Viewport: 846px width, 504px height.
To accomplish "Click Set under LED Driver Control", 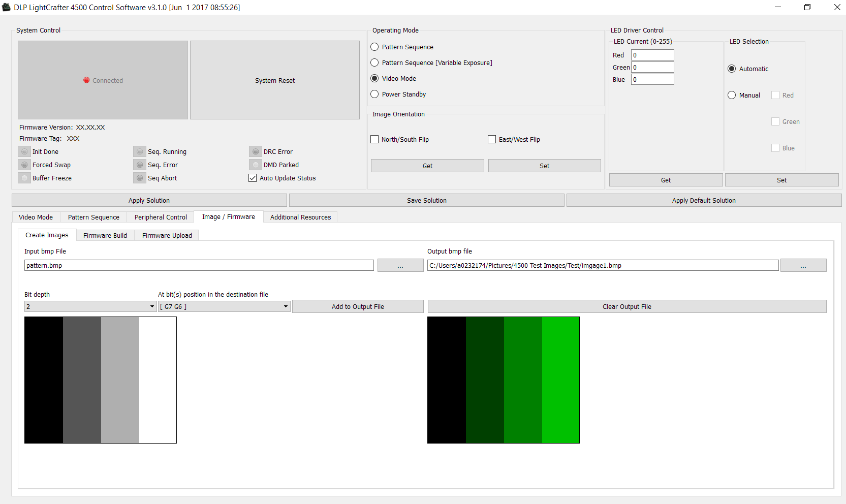I will pyautogui.click(x=781, y=180).
